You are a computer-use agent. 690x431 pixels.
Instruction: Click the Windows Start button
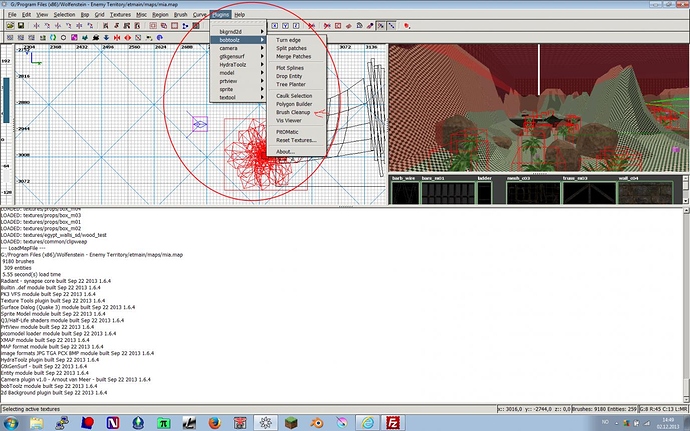12,422
